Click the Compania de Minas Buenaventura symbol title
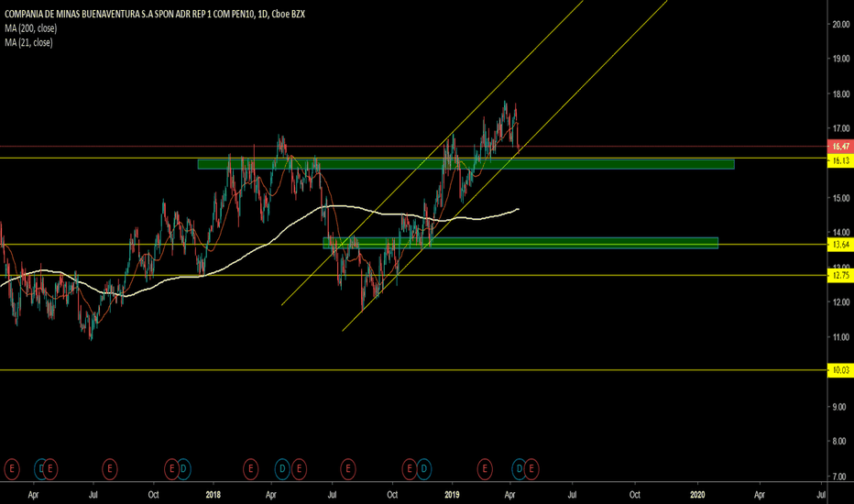The image size is (854, 504). (155, 14)
